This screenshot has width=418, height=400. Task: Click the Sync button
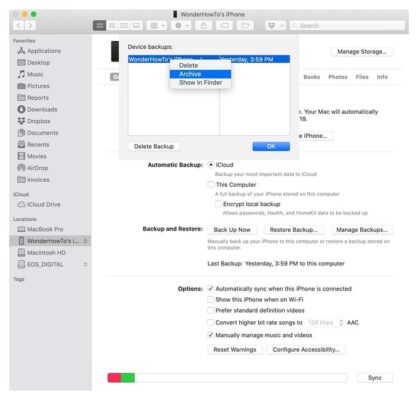[x=375, y=378]
